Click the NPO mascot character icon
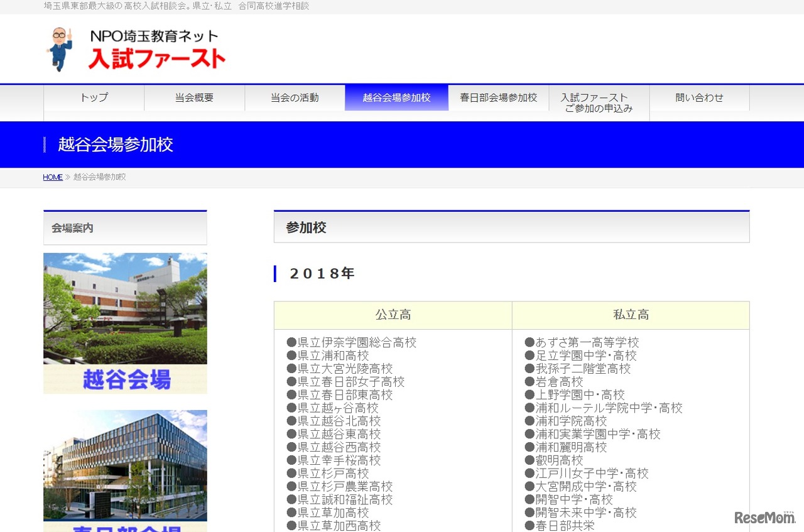The width and height of the screenshot is (804, 532). tap(60, 48)
